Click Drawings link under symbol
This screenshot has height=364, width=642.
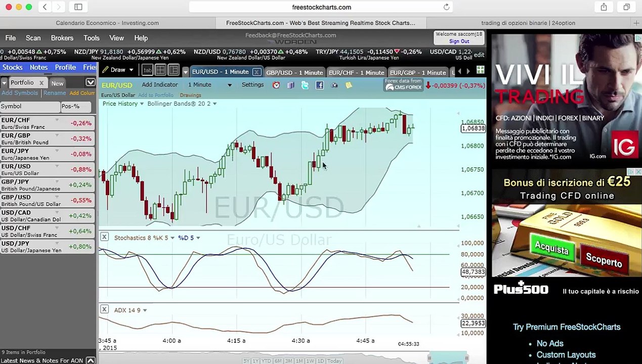[191, 95]
